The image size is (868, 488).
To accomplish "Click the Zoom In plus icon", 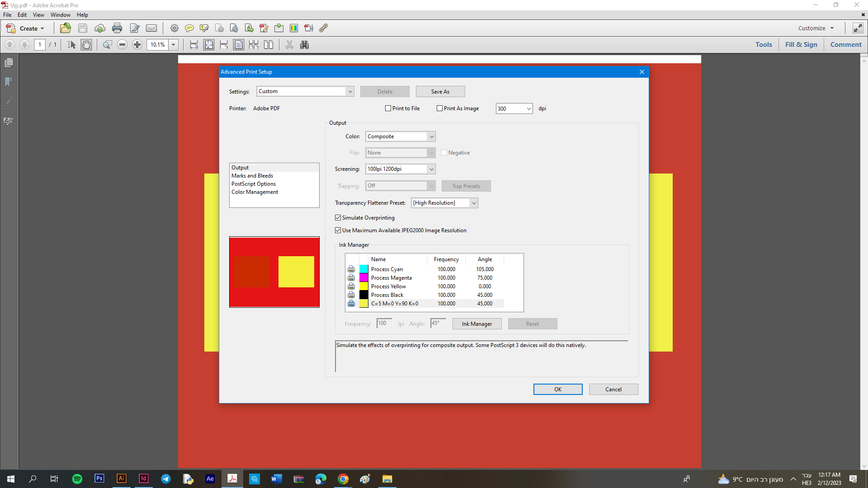I will click(x=137, y=45).
